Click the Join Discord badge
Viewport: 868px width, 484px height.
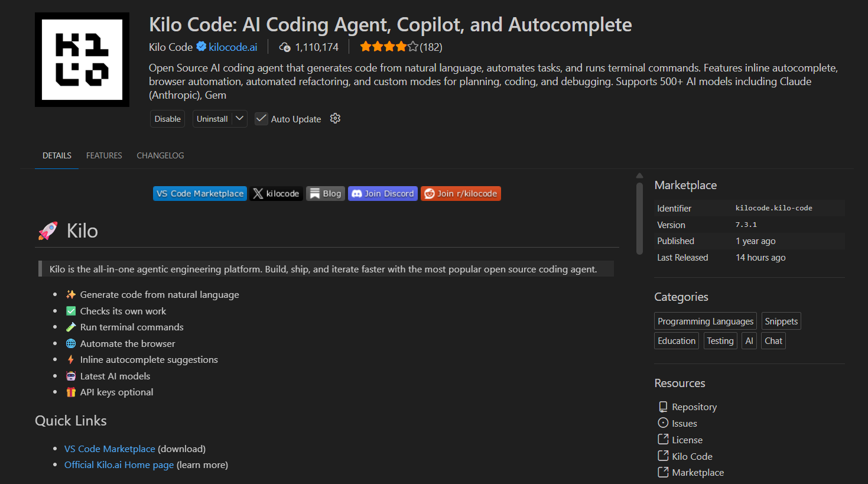(383, 193)
